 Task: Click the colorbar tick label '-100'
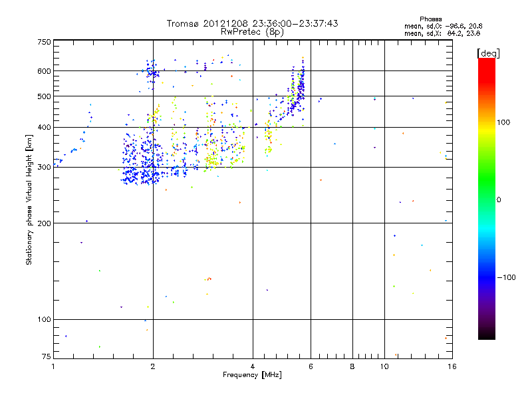pos(506,277)
